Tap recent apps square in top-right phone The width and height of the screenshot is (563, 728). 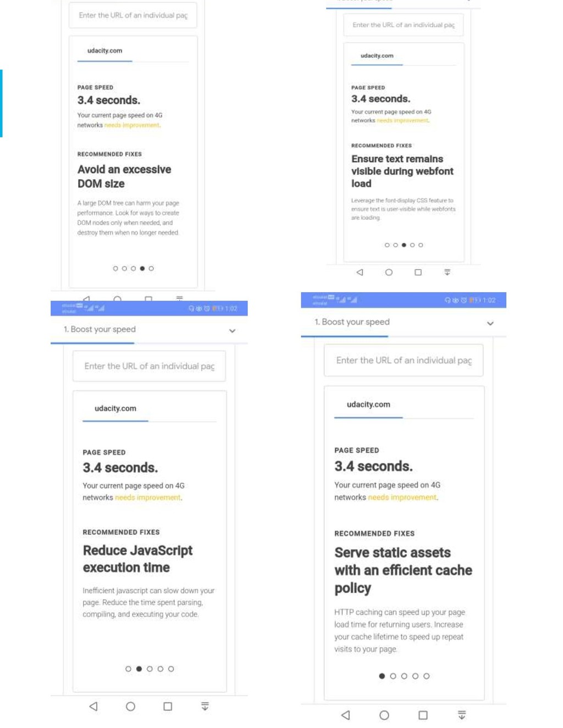point(418,272)
